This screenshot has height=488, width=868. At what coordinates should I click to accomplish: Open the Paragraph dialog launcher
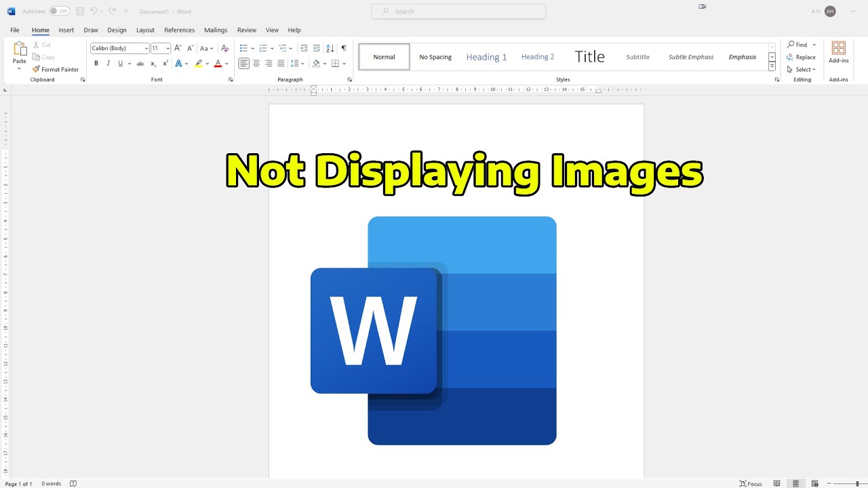350,79
